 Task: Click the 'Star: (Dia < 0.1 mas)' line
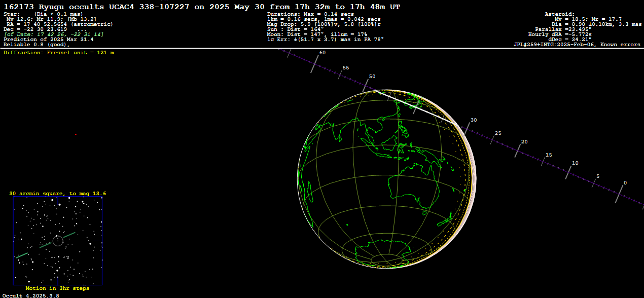coord(43,14)
